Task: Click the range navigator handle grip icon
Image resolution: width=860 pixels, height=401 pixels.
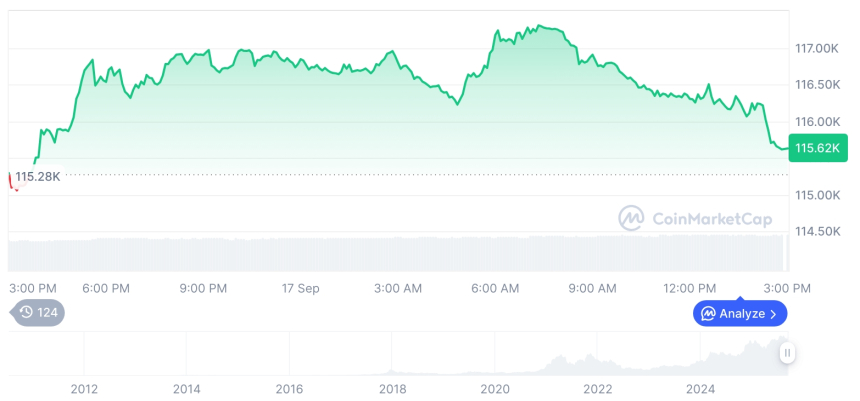Action: click(x=788, y=353)
